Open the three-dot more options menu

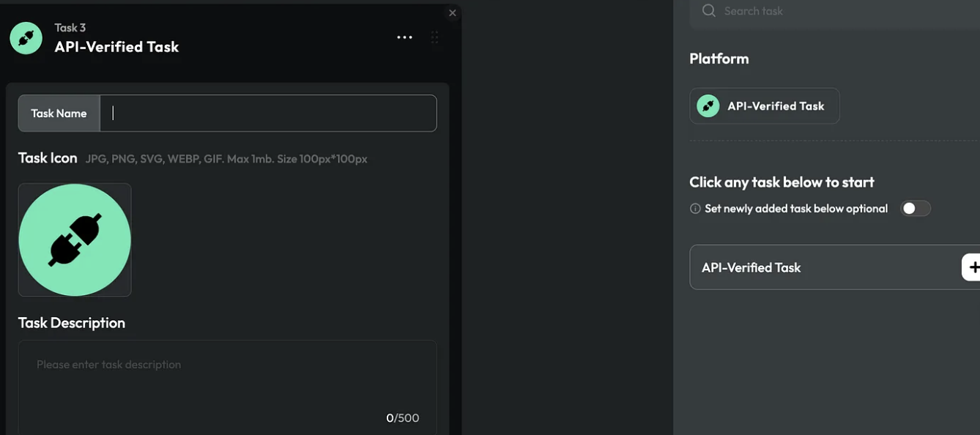pyautogui.click(x=404, y=37)
